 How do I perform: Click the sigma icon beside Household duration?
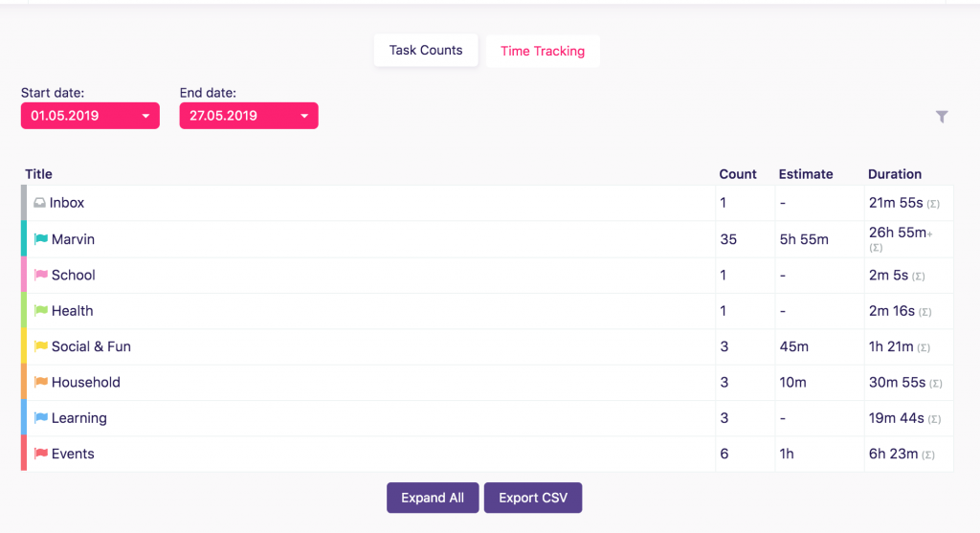click(x=936, y=383)
